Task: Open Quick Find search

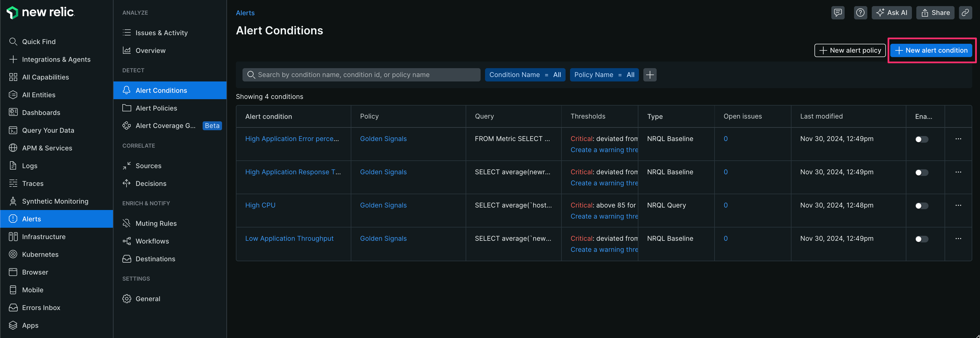Action: [39, 42]
